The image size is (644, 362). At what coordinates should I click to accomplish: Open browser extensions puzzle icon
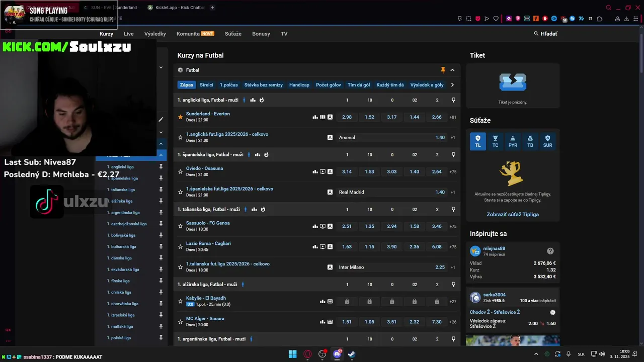point(600,19)
